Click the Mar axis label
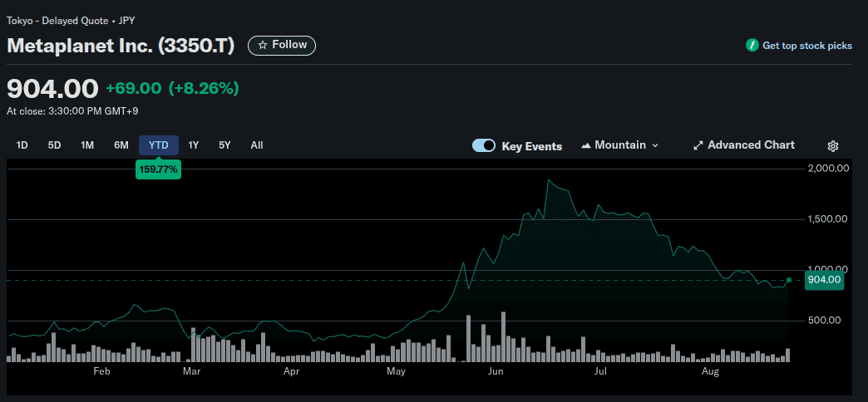The height and width of the screenshot is (402, 868). pyautogui.click(x=191, y=371)
